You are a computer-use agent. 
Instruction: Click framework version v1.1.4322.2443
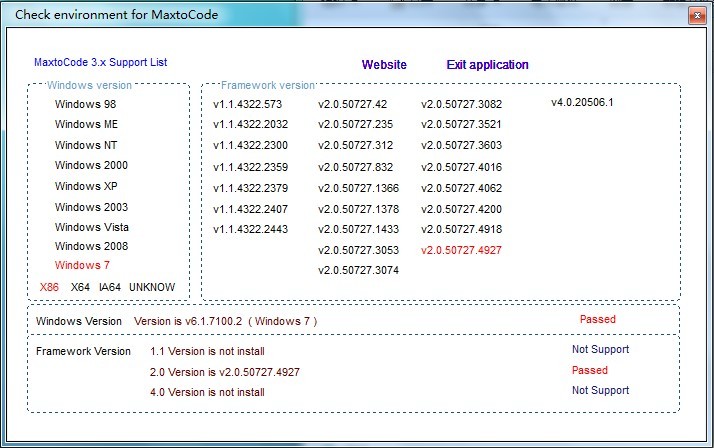tap(250, 229)
